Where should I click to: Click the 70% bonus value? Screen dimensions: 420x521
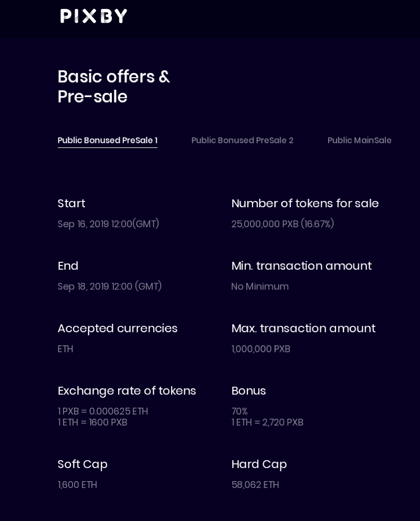[239, 411]
